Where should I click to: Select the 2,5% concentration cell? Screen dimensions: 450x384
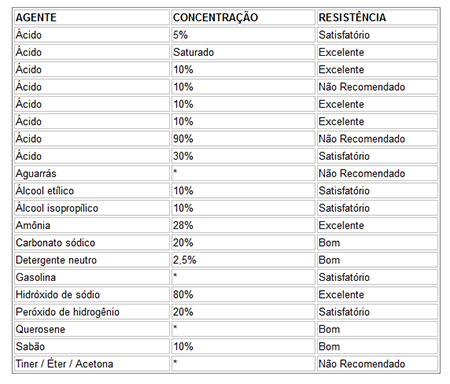(243, 260)
